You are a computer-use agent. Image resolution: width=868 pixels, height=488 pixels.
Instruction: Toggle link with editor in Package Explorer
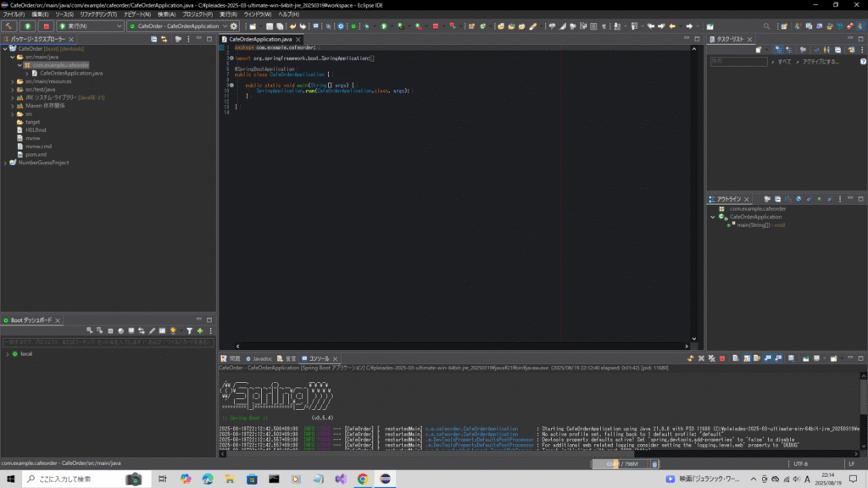164,39
